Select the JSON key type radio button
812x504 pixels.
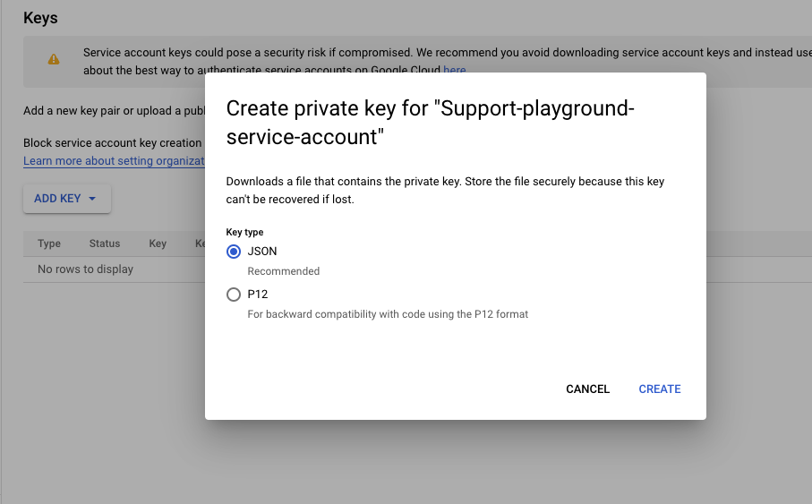pos(234,252)
